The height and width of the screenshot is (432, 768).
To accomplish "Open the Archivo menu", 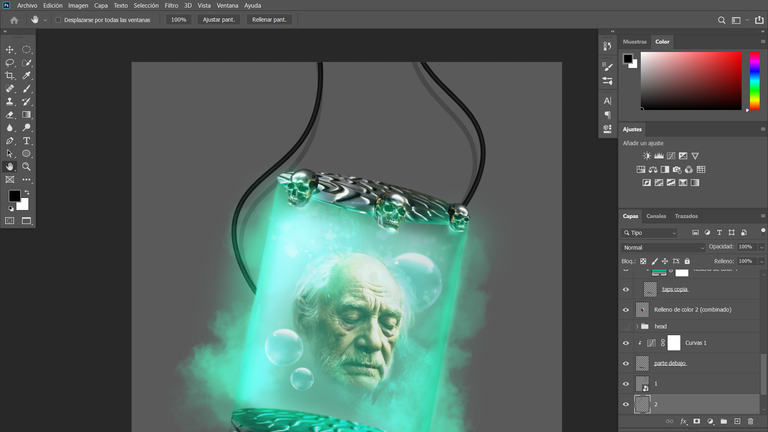I will tap(27, 5).
